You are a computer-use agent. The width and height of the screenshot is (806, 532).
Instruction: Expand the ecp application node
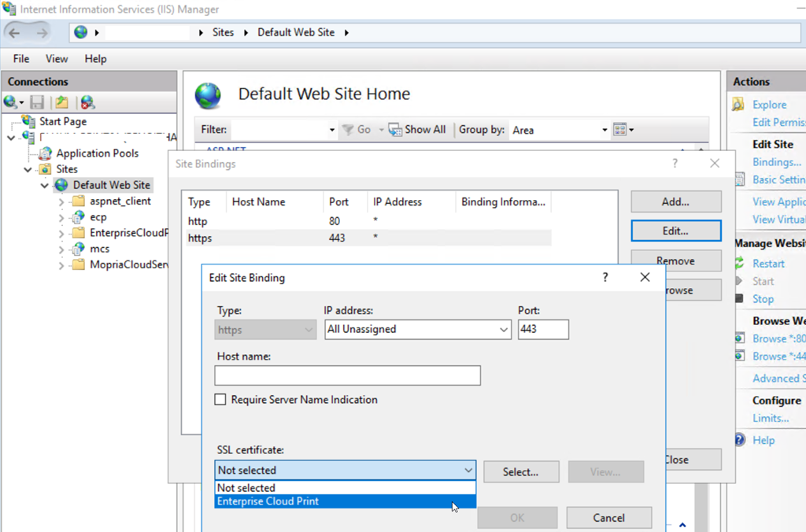[x=61, y=217]
